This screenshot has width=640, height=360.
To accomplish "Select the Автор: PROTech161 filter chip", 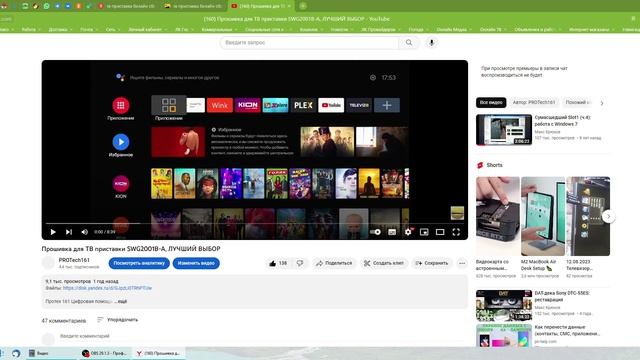I will [534, 102].
